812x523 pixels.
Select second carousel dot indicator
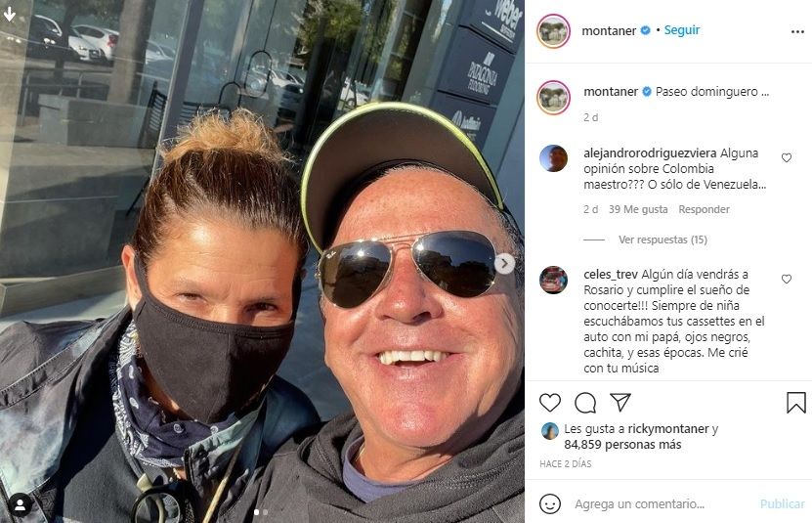click(266, 512)
